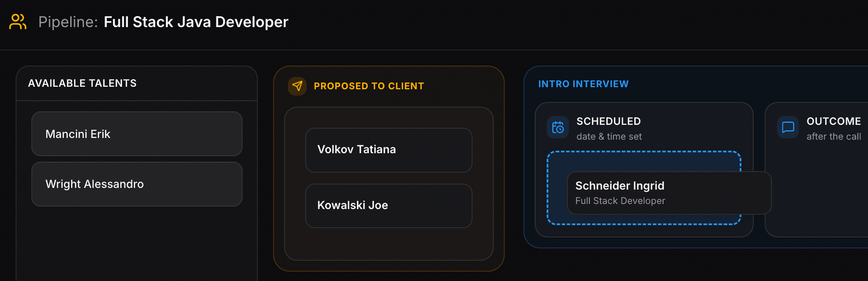Click the Scheduled sub-column title

coord(608,121)
